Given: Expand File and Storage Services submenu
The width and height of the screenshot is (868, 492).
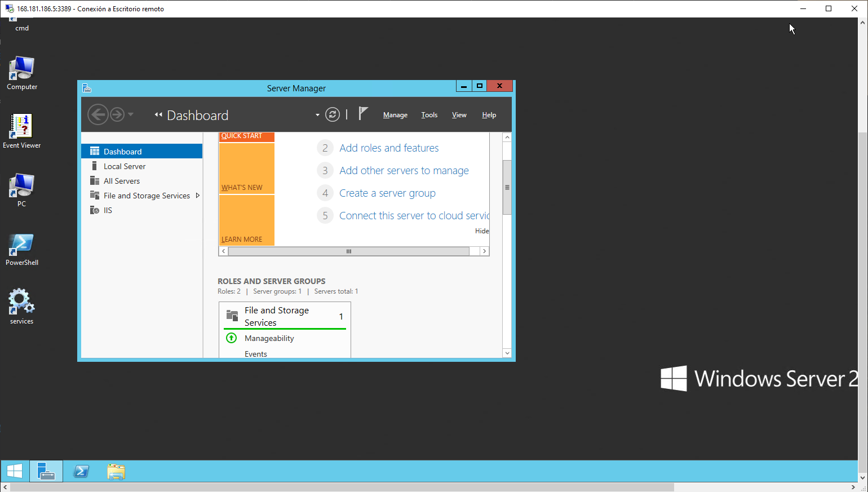Looking at the screenshot, I should click(x=197, y=196).
